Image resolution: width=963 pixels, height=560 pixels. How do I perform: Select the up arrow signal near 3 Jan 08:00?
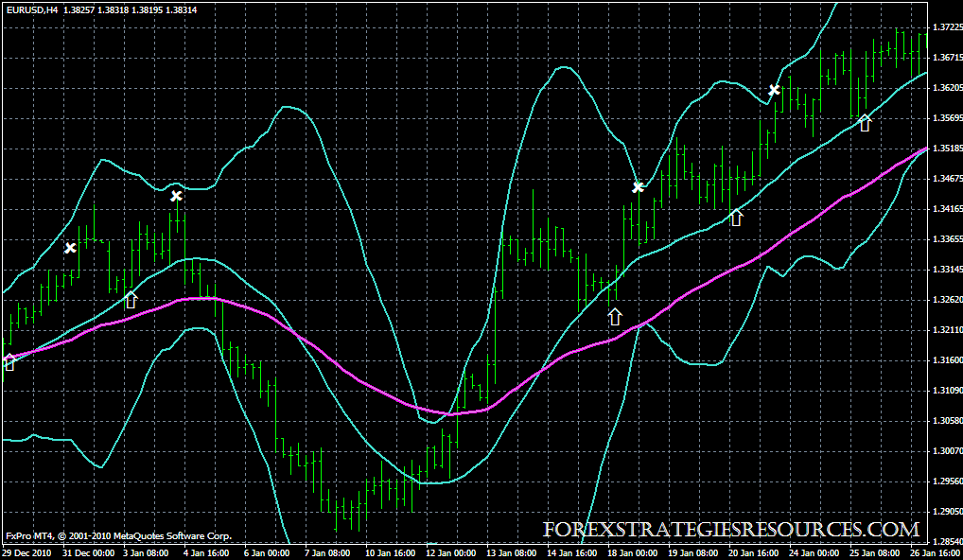[131, 300]
